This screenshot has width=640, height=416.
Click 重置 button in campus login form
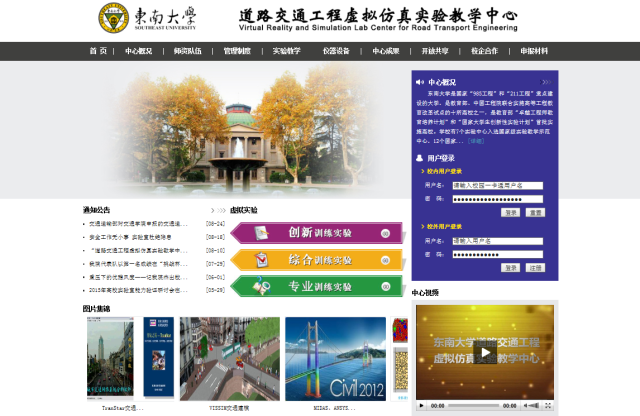coord(537,212)
